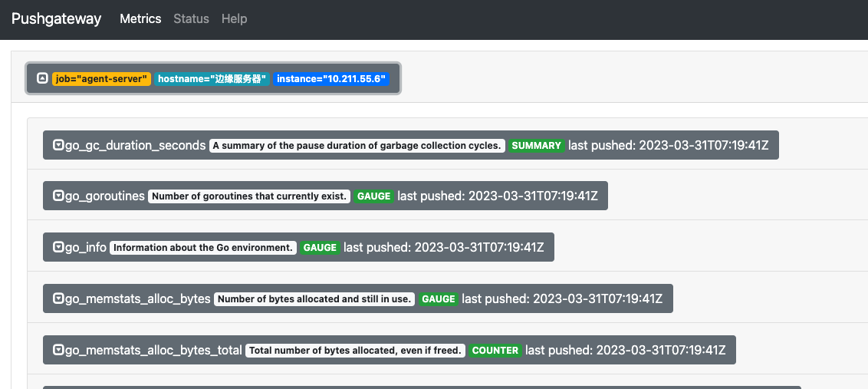
Task: Open the Help navigation tab
Action: pyautogui.click(x=234, y=19)
